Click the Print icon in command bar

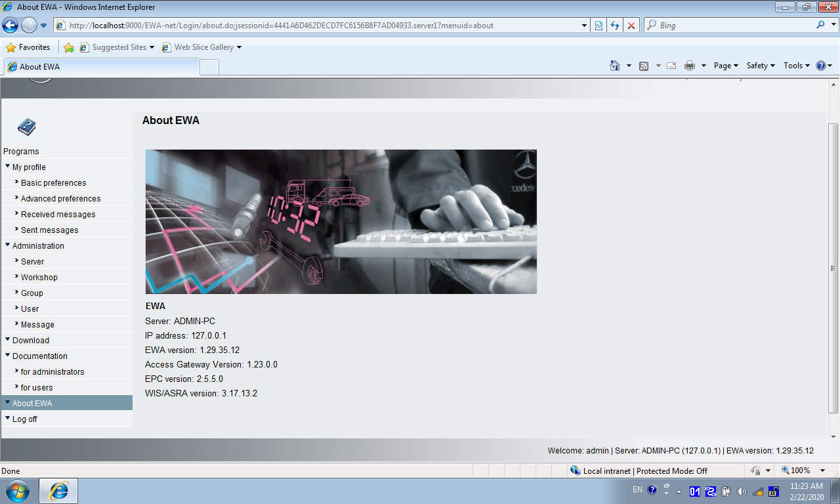coord(690,66)
